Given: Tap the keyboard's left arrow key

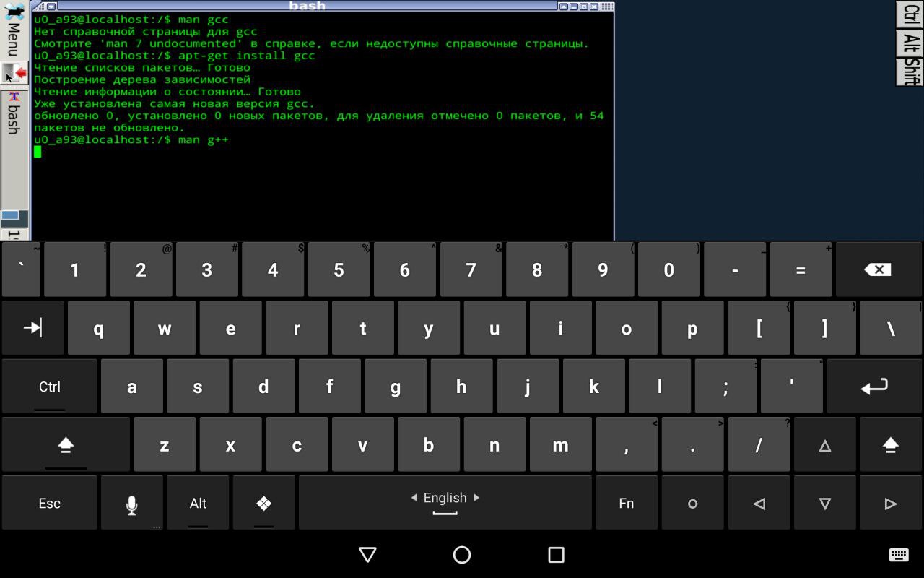Looking at the screenshot, I should [x=759, y=504].
